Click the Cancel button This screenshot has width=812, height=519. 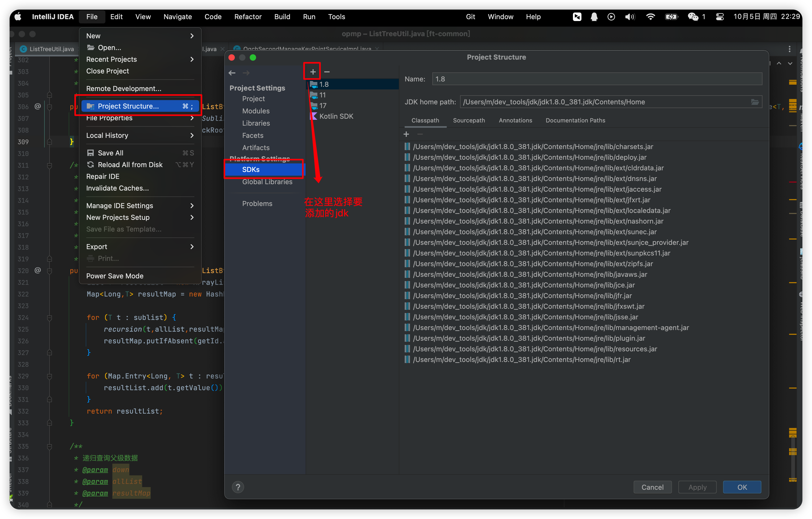652,487
